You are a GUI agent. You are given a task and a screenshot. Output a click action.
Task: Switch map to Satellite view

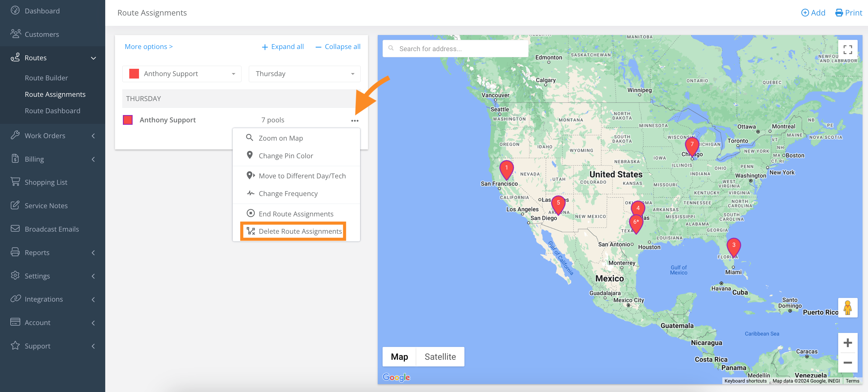[x=440, y=356]
